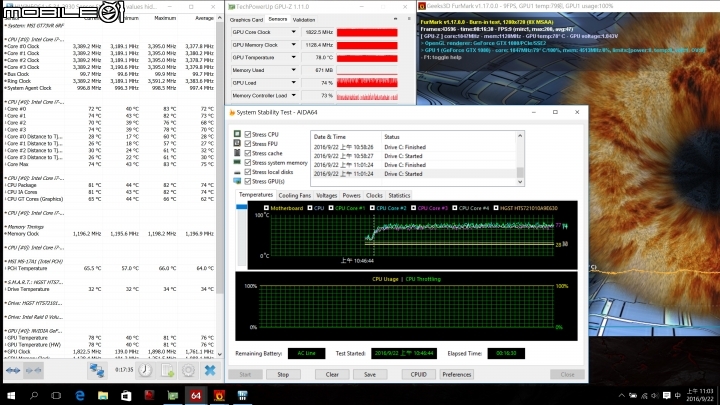Image resolution: width=720 pixels, height=405 pixels.
Task: Open AIDA64 Preferences button
Action: tap(456, 374)
